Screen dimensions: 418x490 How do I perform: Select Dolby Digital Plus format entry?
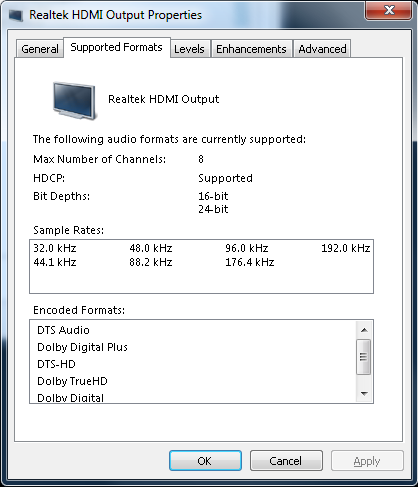(82, 347)
